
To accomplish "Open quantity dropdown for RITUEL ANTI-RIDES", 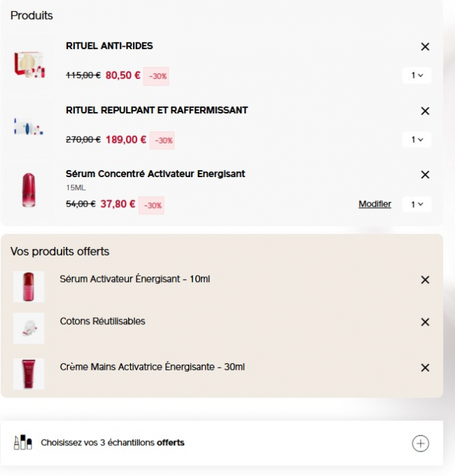I will pyautogui.click(x=416, y=76).
